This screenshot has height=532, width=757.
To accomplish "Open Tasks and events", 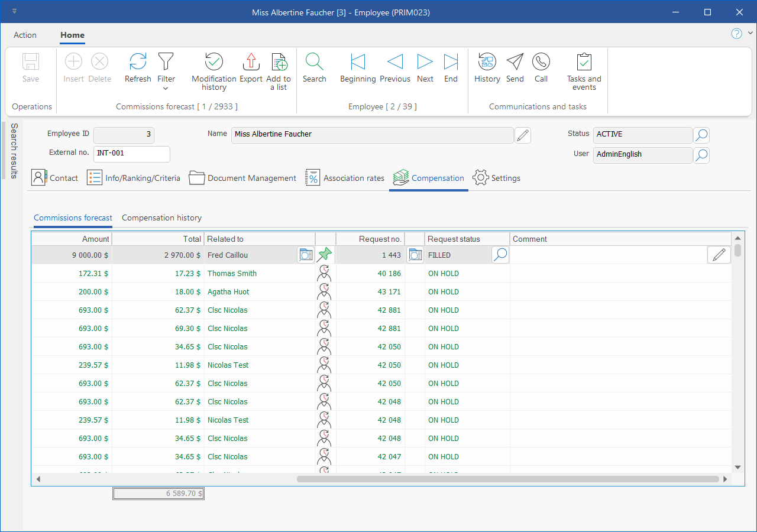I will [x=584, y=62].
